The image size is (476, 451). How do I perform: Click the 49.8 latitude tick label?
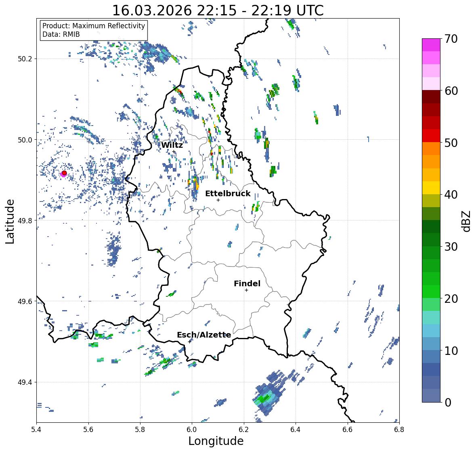(x=25, y=220)
